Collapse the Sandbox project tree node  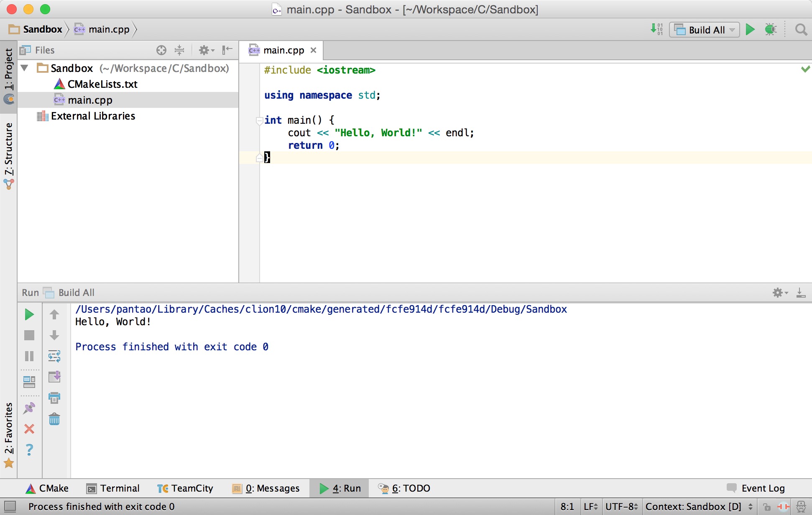point(25,68)
